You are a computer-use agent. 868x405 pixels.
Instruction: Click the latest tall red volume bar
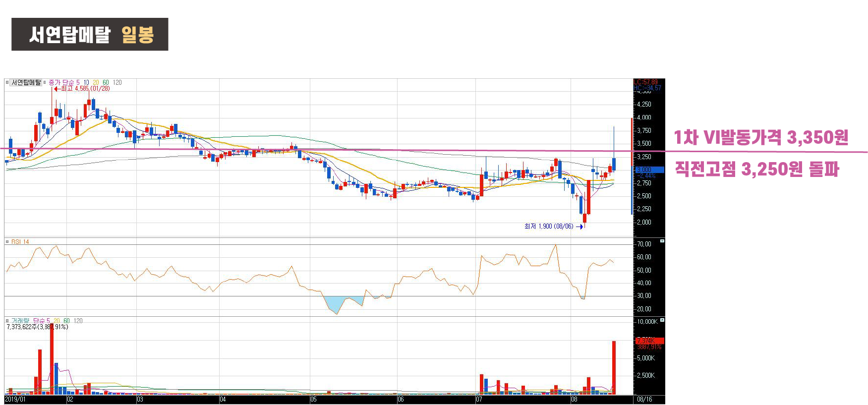click(x=614, y=368)
